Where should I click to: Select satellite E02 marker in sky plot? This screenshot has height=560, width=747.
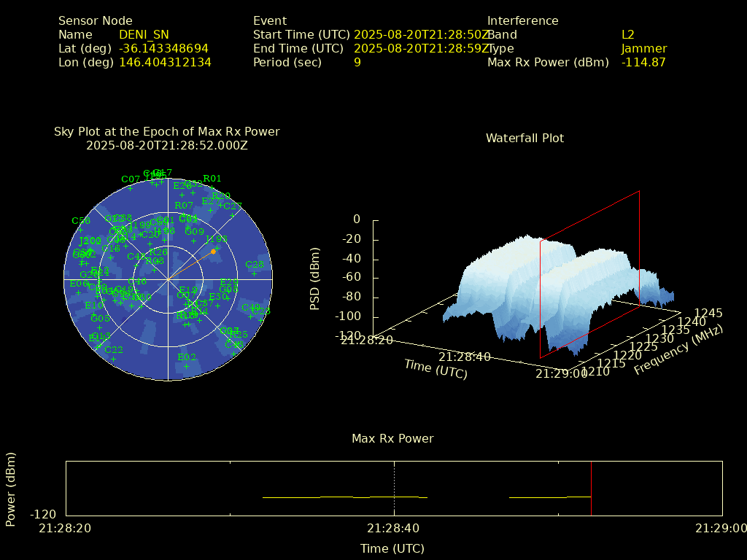click(x=187, y=366)
